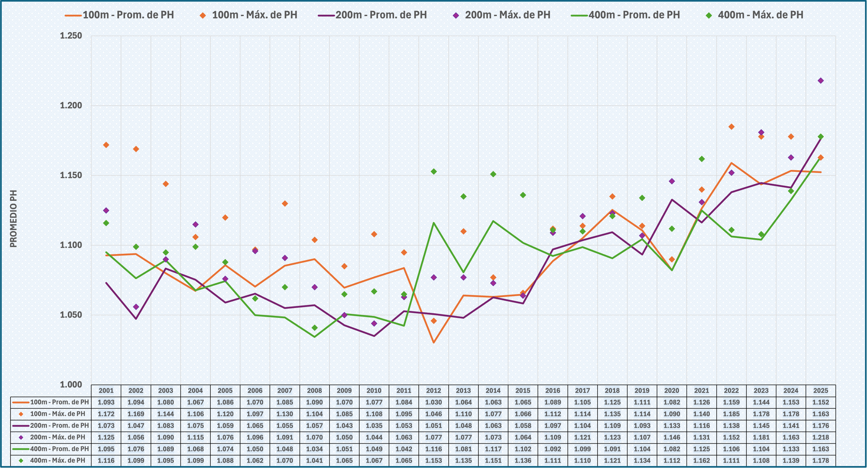868x469 pixels.
Task: Click the purple diamond marker in the top legend
Action: tap(456, 15)
